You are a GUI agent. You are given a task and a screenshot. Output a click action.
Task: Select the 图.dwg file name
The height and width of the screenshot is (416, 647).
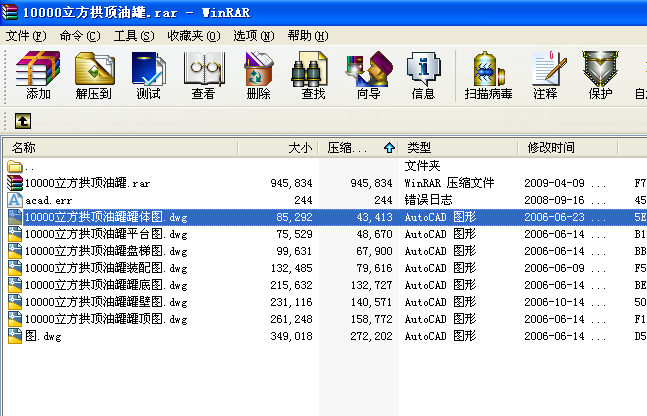[43, 336]
